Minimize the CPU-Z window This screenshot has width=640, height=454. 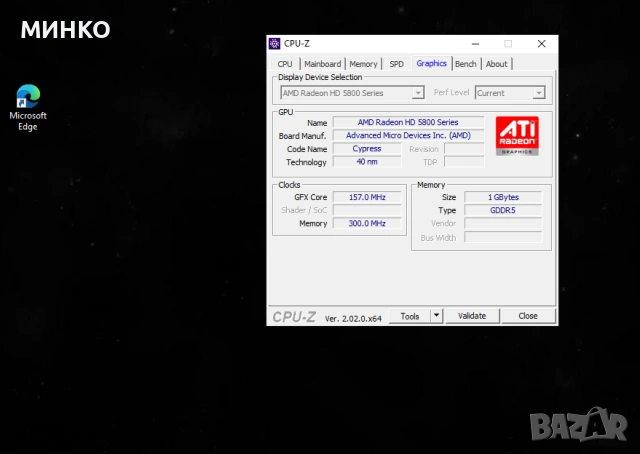(x=476, y=44)
